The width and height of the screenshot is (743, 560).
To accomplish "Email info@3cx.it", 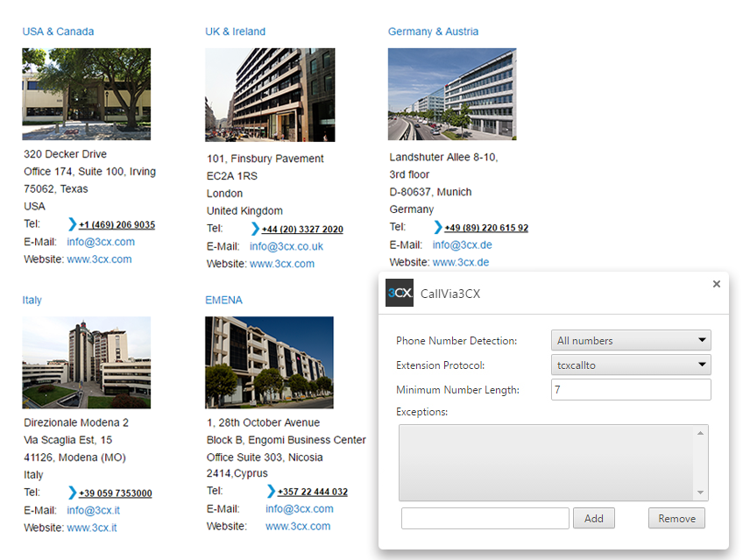I will (x=94, y=510).
